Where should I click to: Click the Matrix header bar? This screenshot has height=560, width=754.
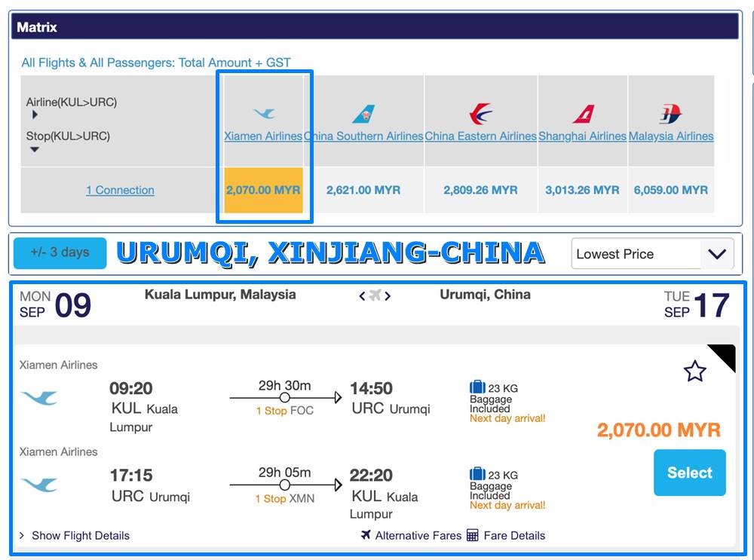coord(375,26)
